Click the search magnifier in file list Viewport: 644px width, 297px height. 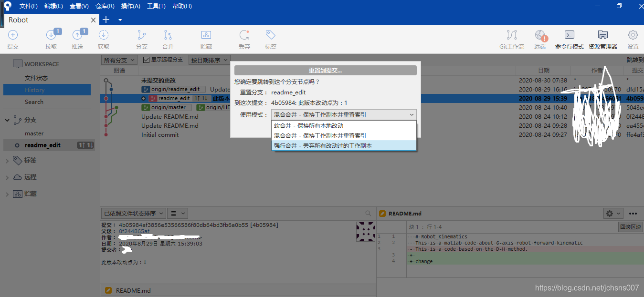(x=368, y=214)
